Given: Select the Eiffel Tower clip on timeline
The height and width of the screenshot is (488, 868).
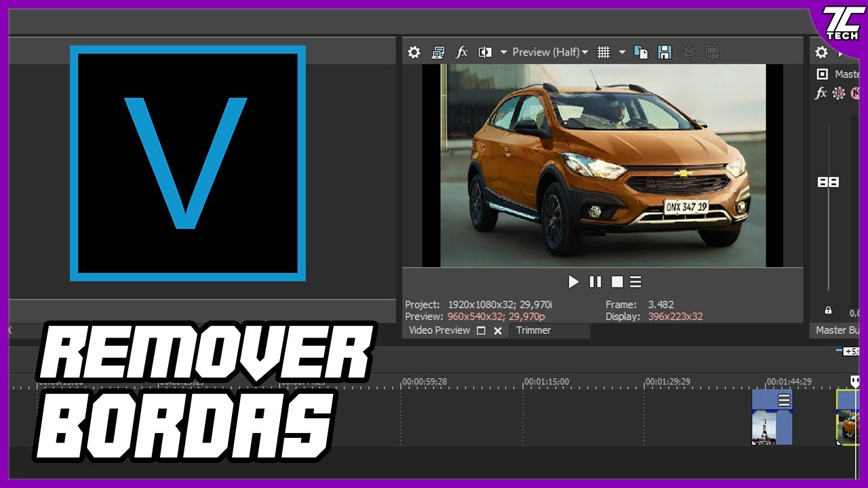Looking at the screenshot, I should (772, 418).
